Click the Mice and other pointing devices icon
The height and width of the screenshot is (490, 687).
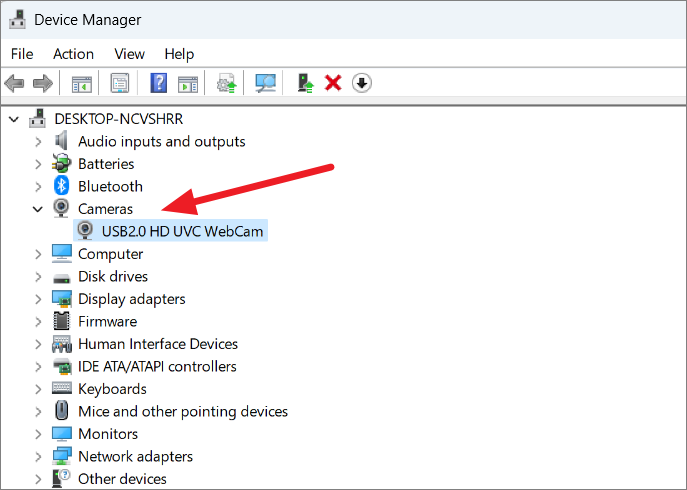point(61,411)
